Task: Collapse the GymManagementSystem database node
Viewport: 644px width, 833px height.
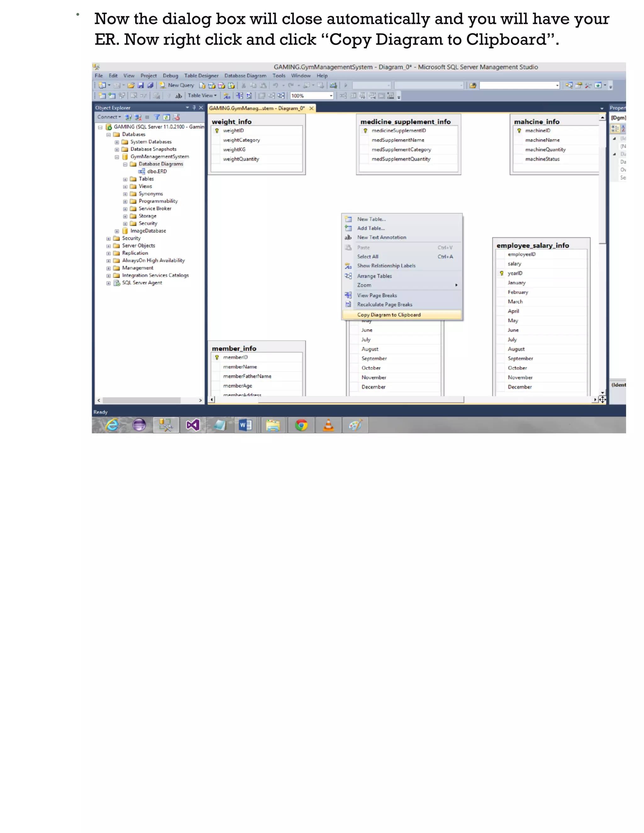Action: pos(117,157)
